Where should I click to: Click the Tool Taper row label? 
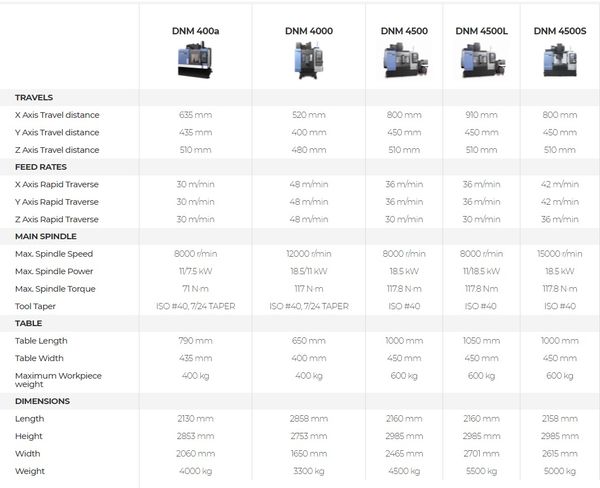(37, 306)
